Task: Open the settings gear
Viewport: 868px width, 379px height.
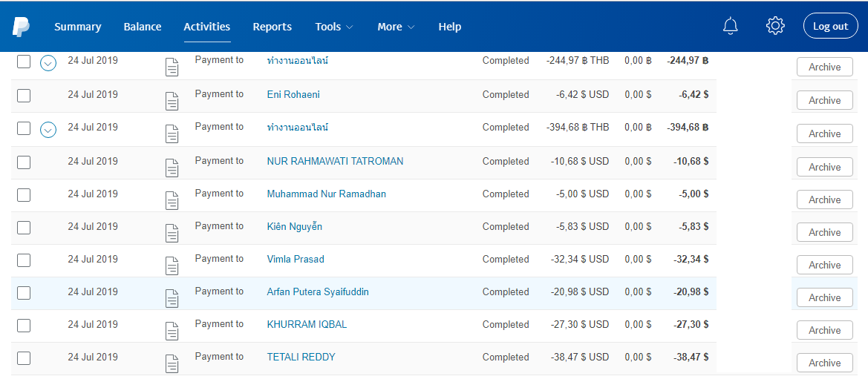Action: click(775, 26)
